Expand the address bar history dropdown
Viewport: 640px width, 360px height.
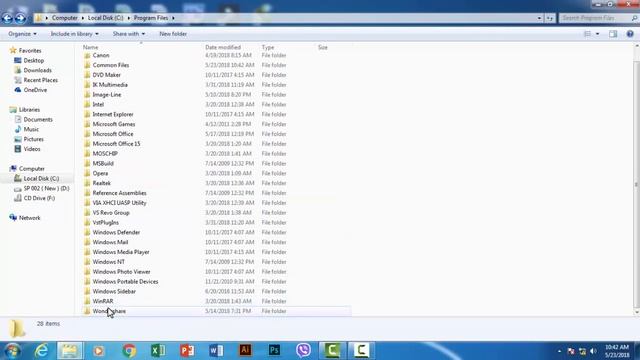539,18
